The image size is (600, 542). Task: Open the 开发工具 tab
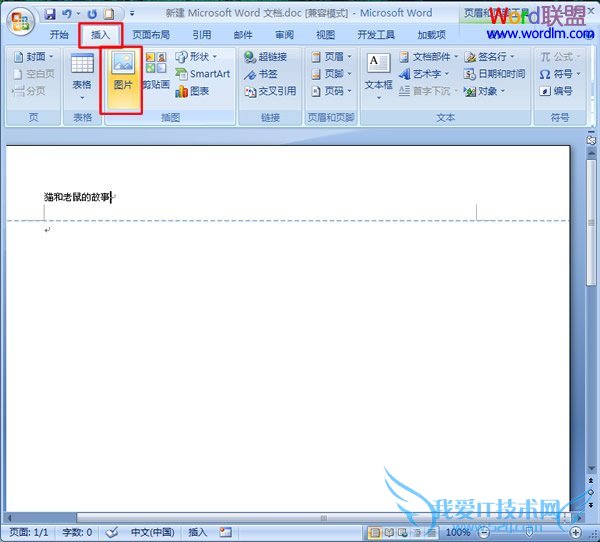tap(376, 35)
